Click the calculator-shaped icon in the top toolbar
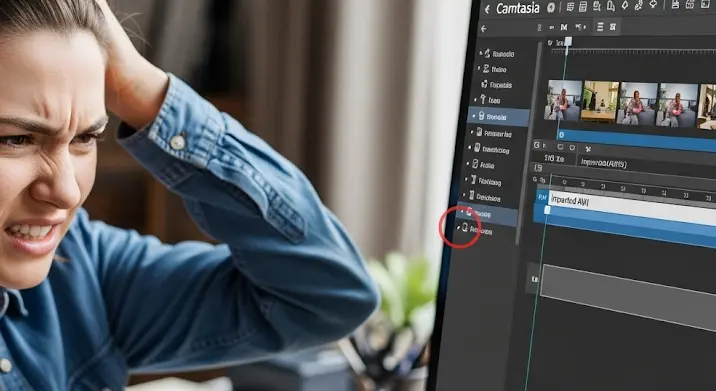Viewport: 716px width, 391px height. (x=583, y=6)
